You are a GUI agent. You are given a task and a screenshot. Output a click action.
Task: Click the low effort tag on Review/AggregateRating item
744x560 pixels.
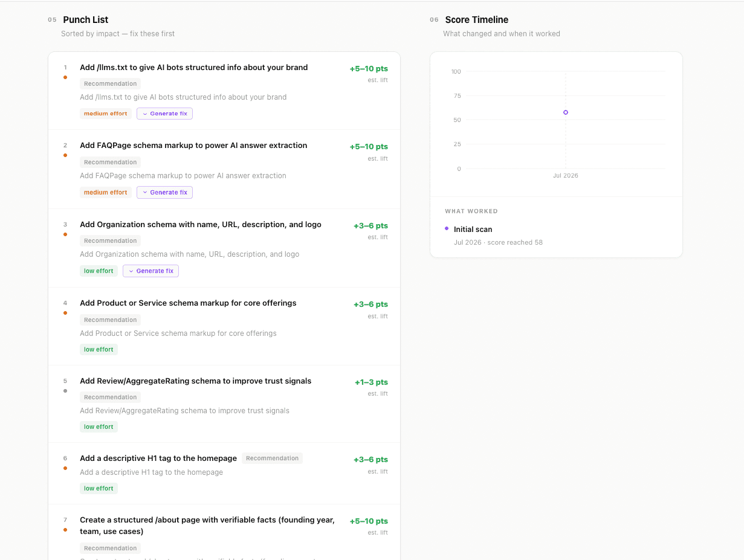click(99, 426)
